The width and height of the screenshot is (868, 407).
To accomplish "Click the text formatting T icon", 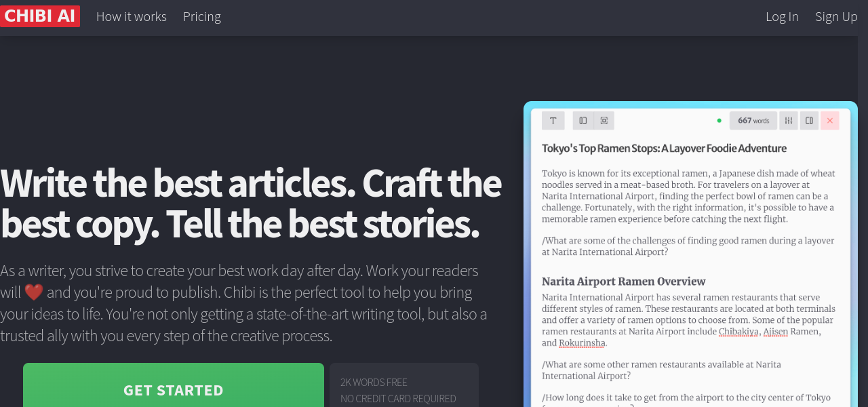I will point(553,121).
